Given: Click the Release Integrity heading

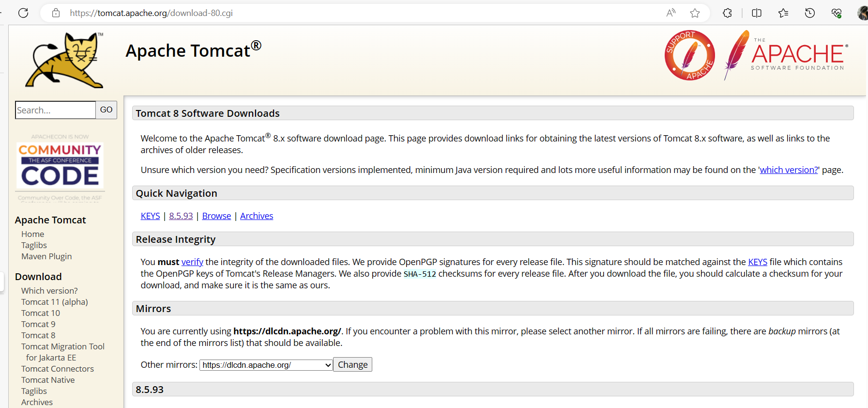Looking at the screenshot, I should (x=176, y=239).
